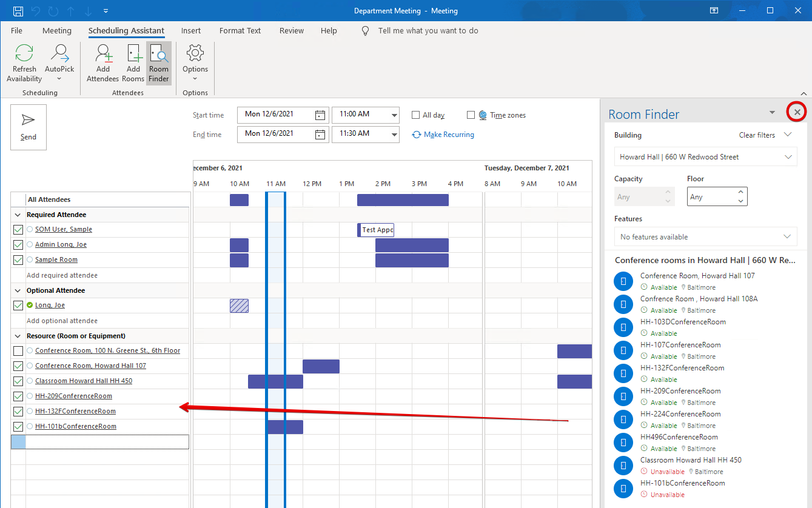Click the Add Attendees icon
The height and width of the screenshot is (508, 812).
click(103, 55)
